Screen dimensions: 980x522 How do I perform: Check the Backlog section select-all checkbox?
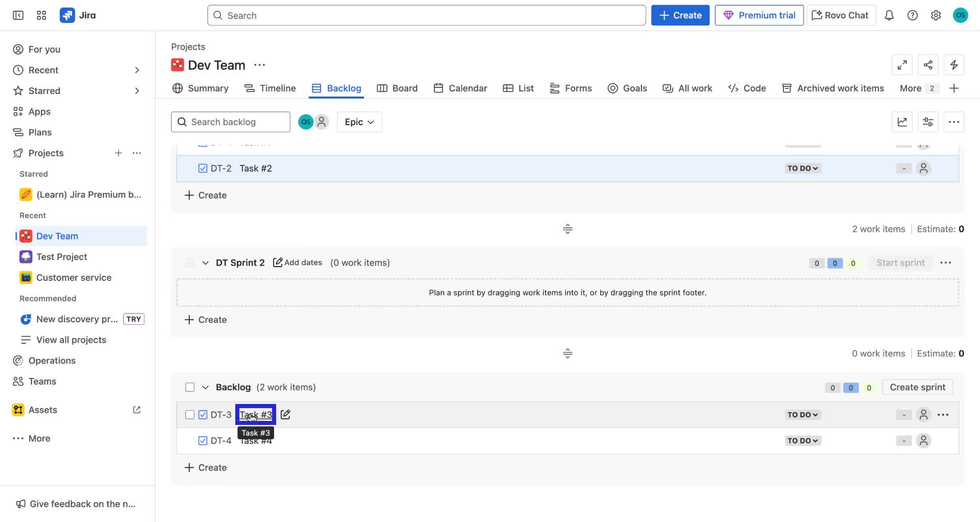[x=189, y=387]
